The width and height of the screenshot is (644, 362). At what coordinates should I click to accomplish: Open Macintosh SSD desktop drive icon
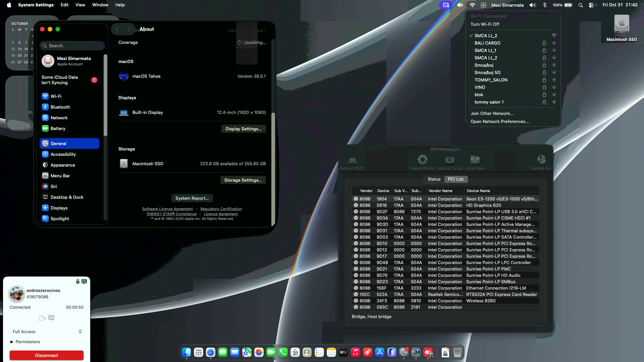click(x=622, y=28)
